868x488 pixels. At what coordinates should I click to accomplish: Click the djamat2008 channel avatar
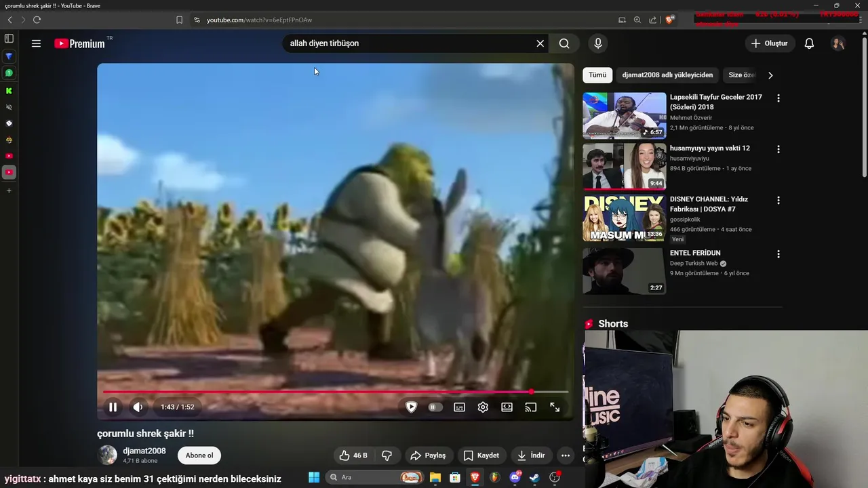click(x=108, y=455)
